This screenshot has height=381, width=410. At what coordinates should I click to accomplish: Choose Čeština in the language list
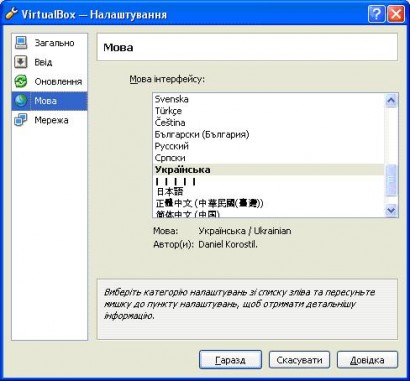click(268, 123)
